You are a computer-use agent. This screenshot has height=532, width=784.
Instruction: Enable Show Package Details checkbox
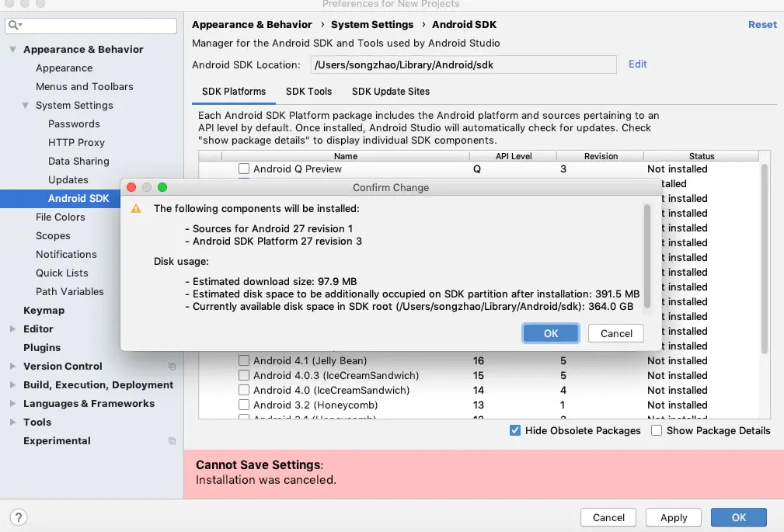click(x=657, y=430)
